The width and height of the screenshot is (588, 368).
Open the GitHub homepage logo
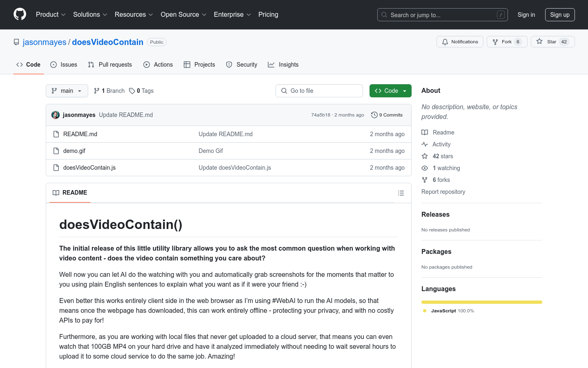[x=20, y=14]
